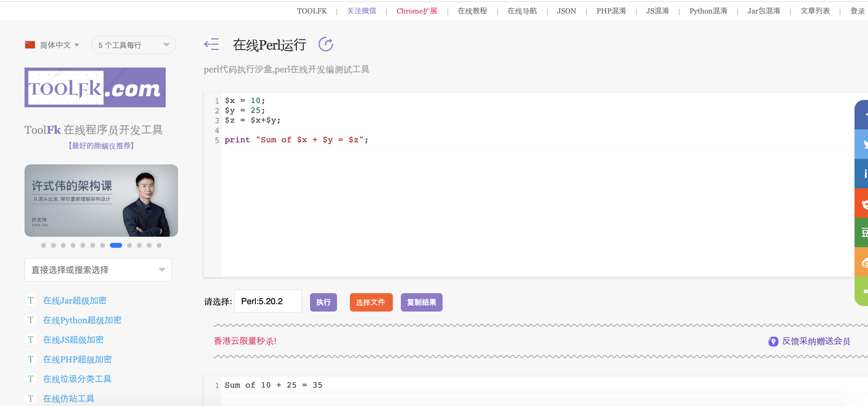
Task: Click the Perl:5.20.2 version field
Action: point(268,301)
